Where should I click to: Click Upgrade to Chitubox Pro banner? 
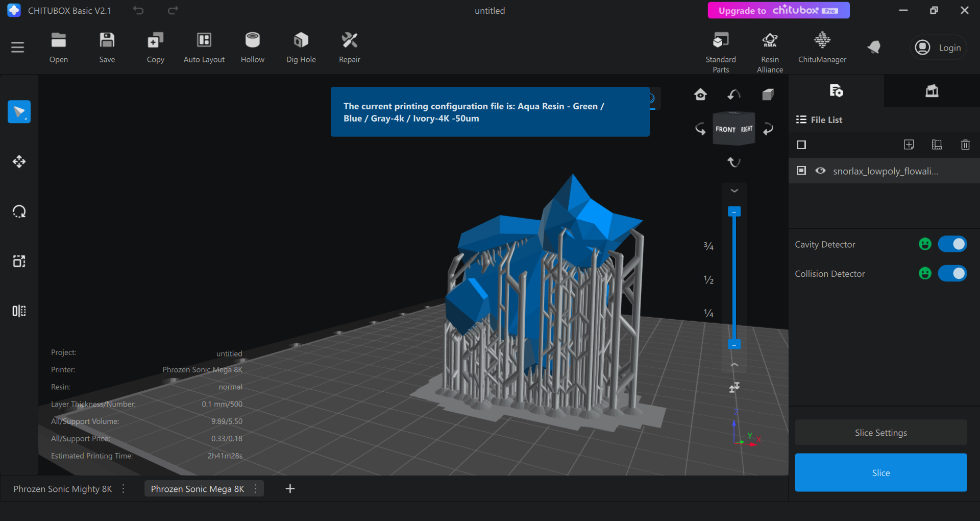tap(778, 10)
